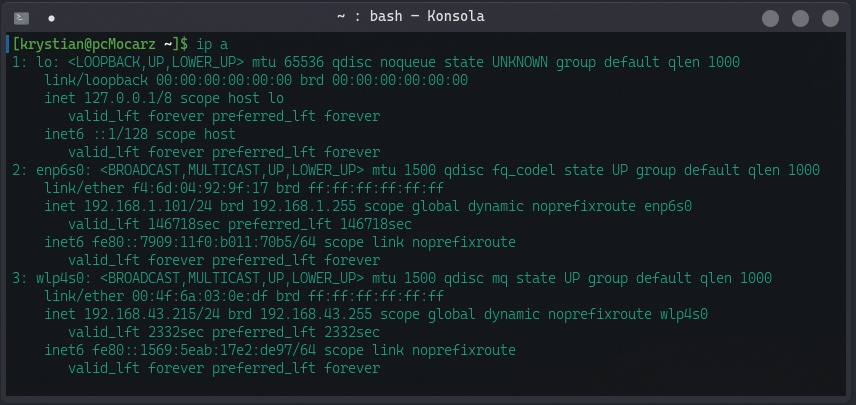Open the window menu via terminal icon
The width and height of the screenshot is (856, 405).
[21, 17]
